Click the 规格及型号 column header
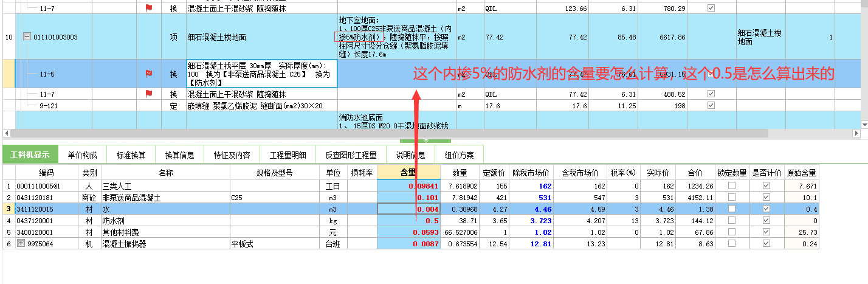This screenshot has width=868, height=284. pyautogui.click(x=274, y=172)
